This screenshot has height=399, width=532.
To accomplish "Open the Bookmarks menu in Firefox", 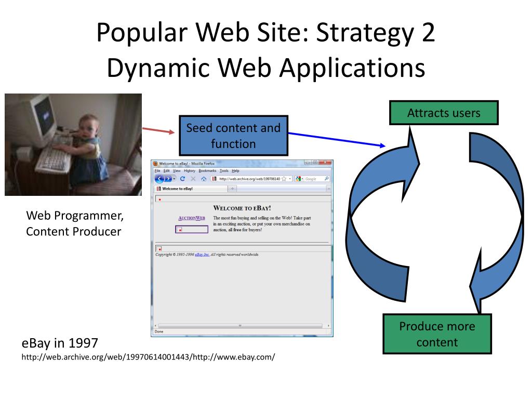I will tap(207, 170).
